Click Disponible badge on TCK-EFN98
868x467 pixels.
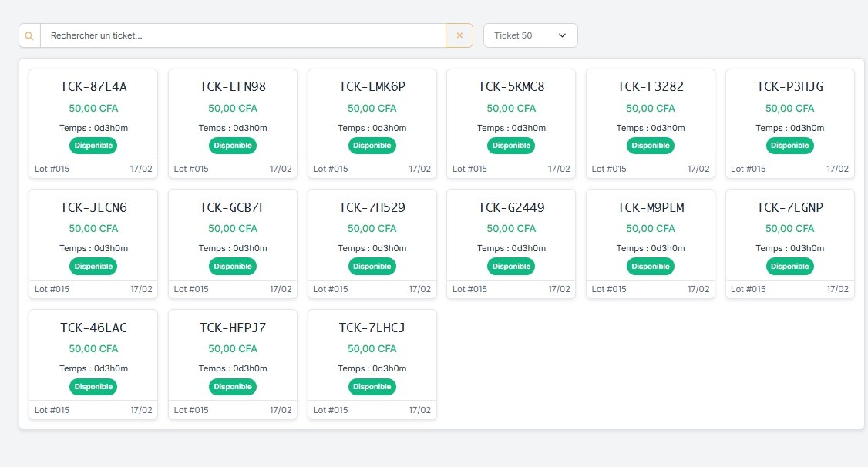(x=233, y=146)
